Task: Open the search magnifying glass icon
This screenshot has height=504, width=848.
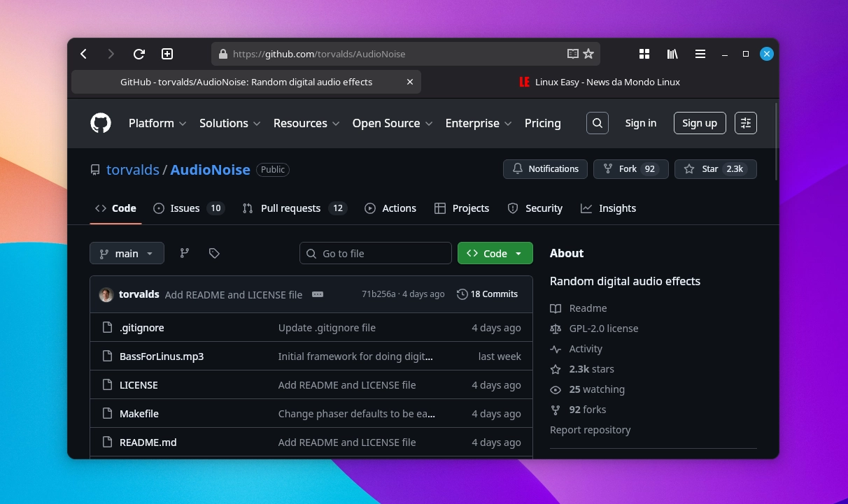Action: 597,122
